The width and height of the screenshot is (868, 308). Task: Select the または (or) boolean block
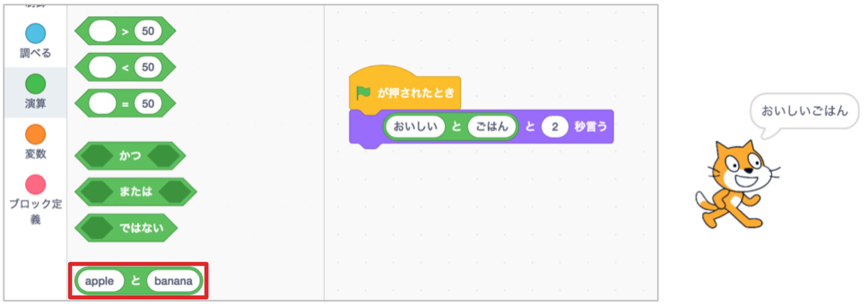(135, 192)
